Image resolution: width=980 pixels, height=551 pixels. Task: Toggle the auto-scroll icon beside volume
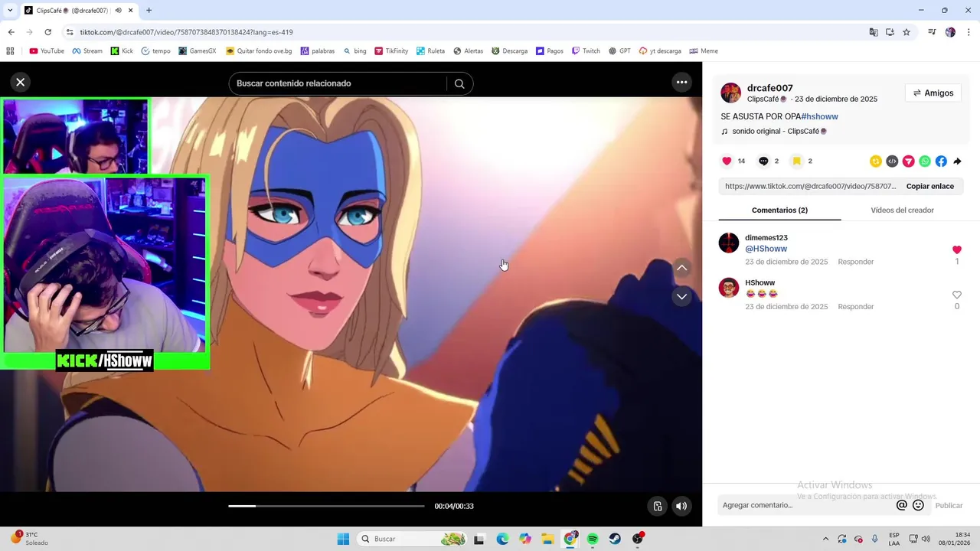(x=658, y=506)
